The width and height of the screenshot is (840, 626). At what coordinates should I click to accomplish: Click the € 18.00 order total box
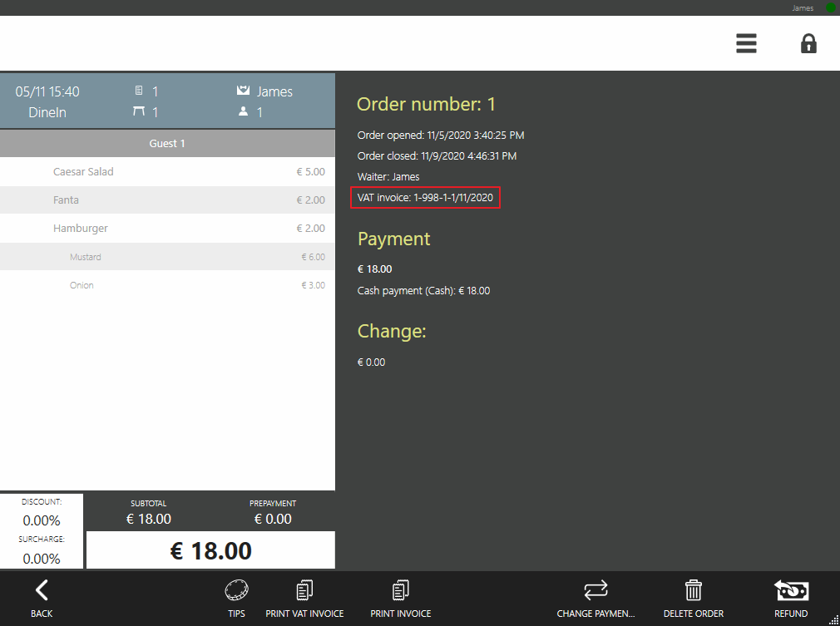(210, 550)
